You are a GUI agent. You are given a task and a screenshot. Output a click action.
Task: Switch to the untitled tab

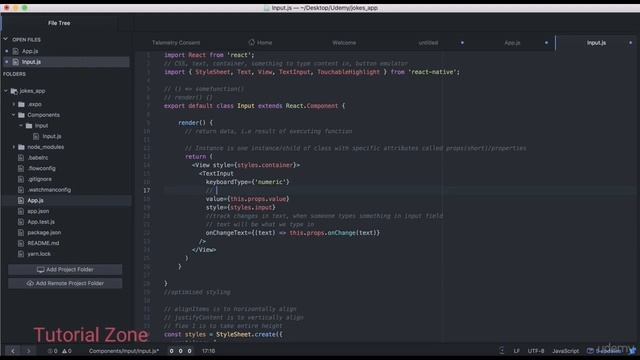[x=428, y=42]
